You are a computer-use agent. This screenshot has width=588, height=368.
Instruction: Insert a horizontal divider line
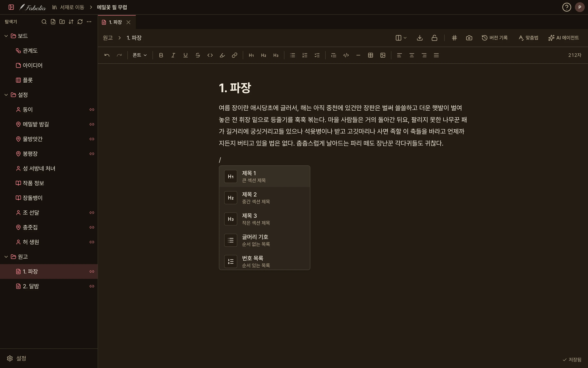(358, 55)
